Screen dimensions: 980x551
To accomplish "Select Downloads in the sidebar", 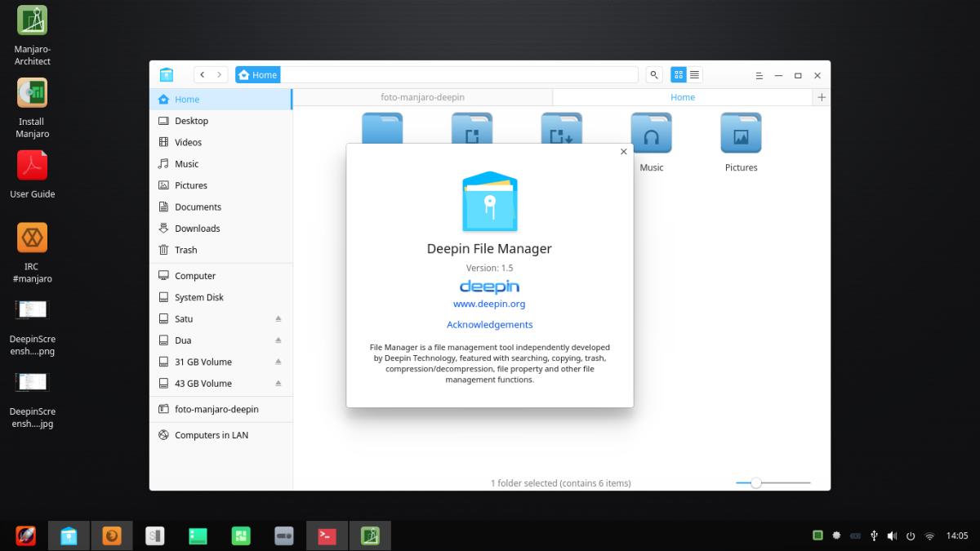I will (x=220, y=229).
